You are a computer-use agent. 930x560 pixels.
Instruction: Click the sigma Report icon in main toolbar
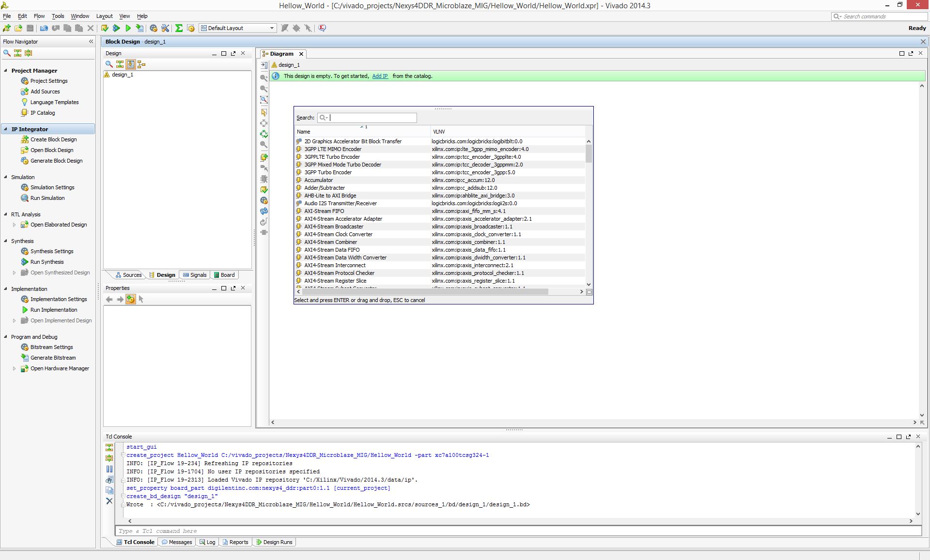click(x=179, y=28)
